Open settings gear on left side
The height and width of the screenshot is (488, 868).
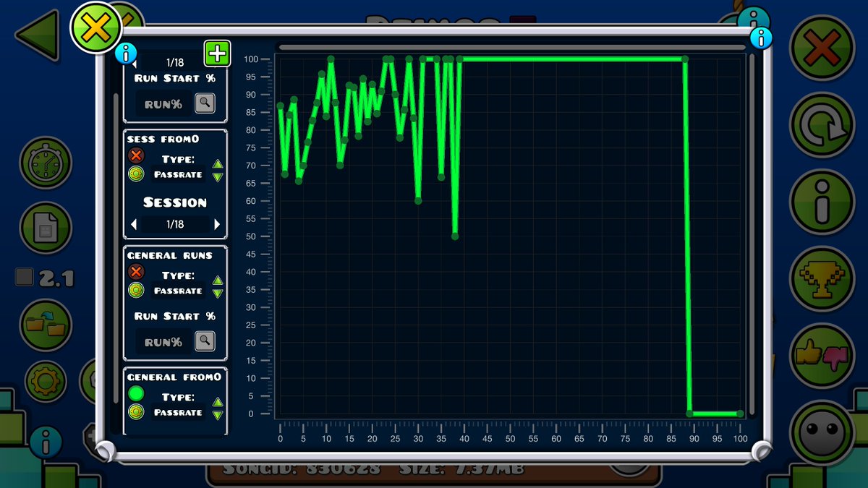pos(46,380)
